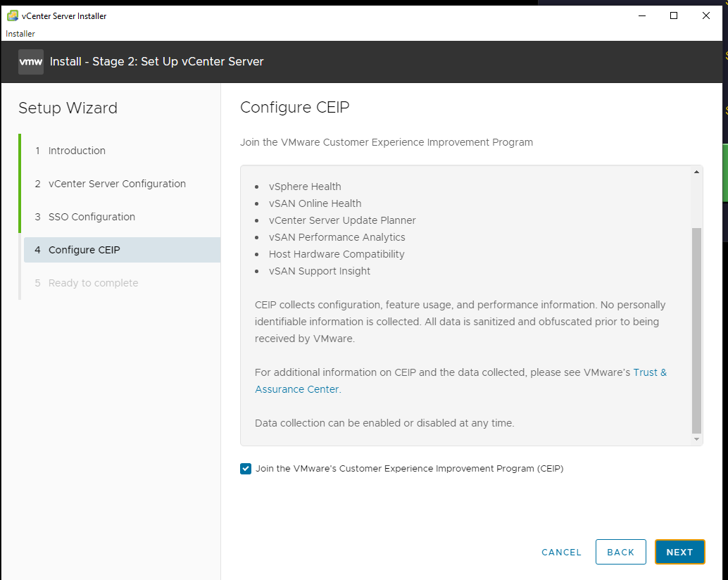Click the scroll down arrow in CEIP text box
Image resolution: width=728 pixels, height=580 pixels.
[x=696, y=439]
